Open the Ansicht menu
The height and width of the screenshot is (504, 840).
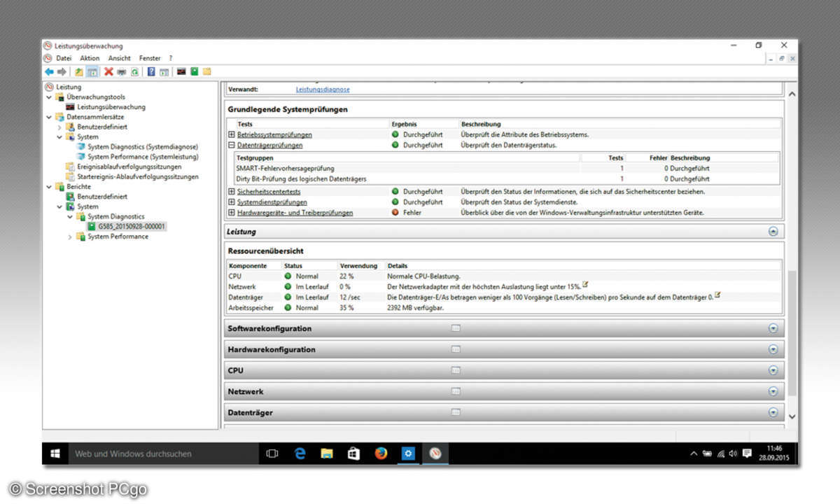[x=120, y=58]
